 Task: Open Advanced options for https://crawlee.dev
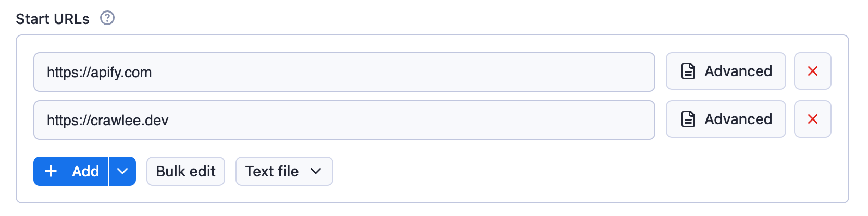726,119
